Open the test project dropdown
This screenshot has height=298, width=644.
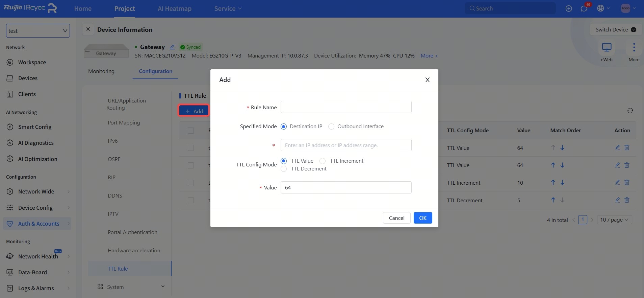(x=38, y=31)
